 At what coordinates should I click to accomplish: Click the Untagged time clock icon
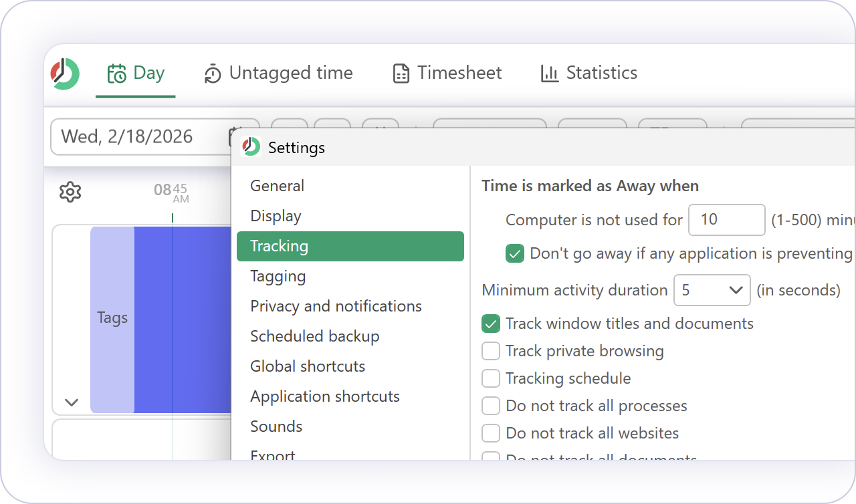click(x=213, y=74)
